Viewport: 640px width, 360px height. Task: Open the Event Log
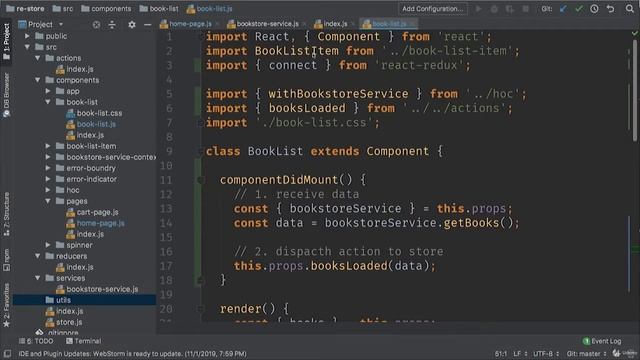coord(602,341)
